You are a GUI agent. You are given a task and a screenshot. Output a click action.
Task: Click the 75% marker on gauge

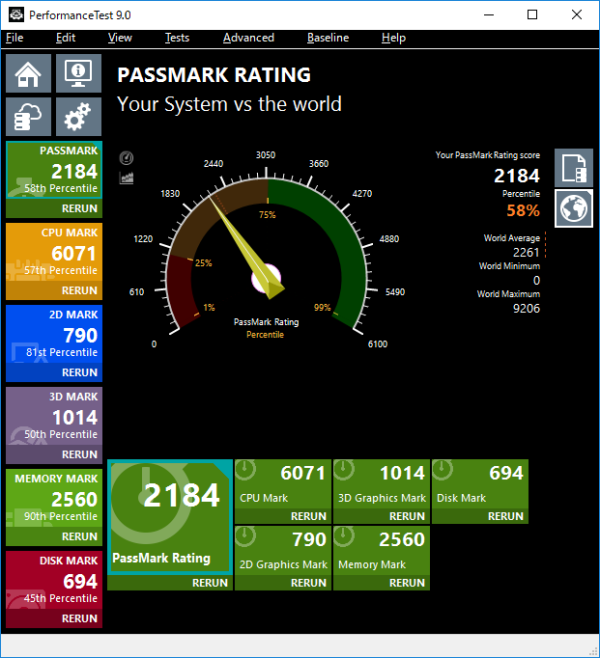267,214
